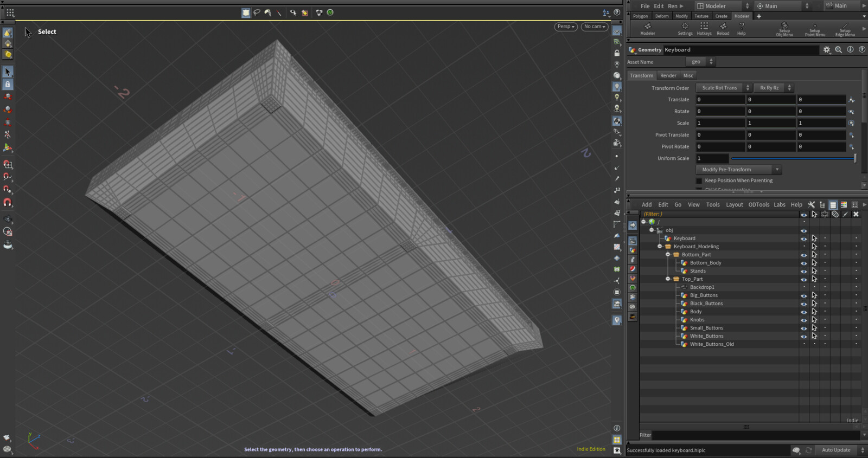The image size is (868, 458).
Task: Click Setup Point Menu tool
Action: [815, 29]
